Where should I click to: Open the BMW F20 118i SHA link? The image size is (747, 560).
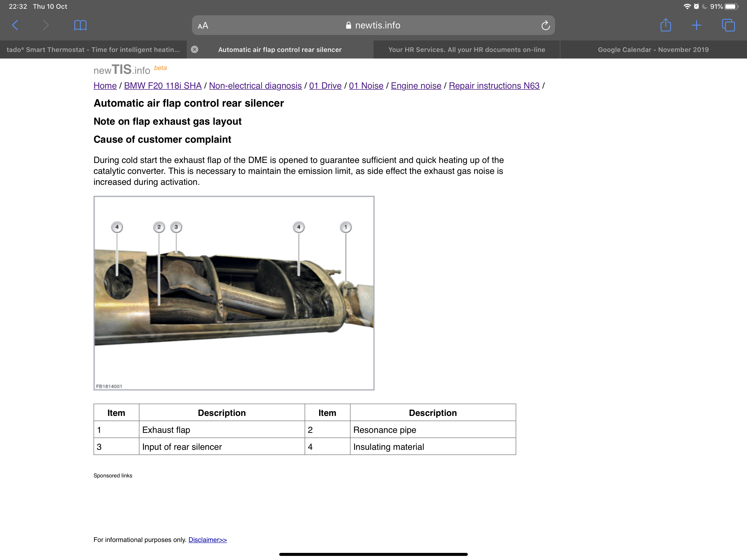[163, 86]
